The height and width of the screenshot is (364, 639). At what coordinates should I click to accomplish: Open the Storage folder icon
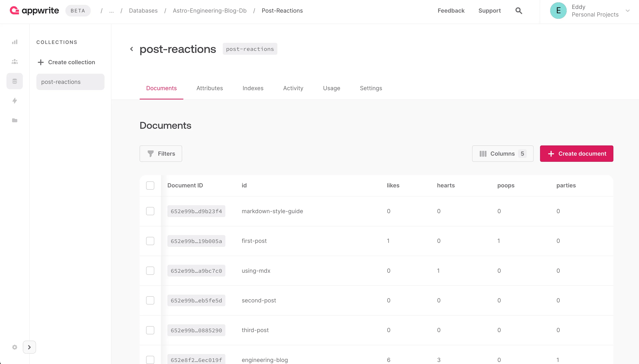pos(14,120)
